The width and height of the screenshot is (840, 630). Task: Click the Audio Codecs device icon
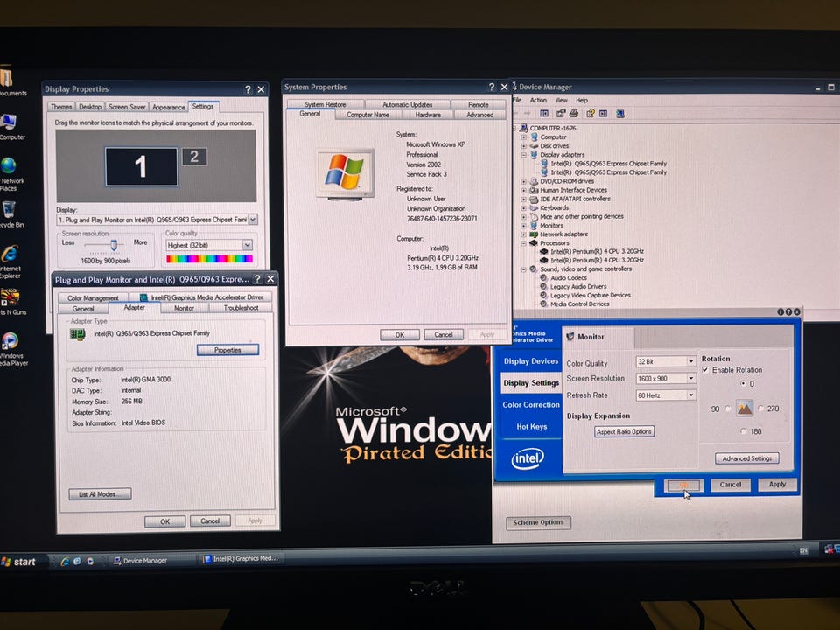(543, 278)
